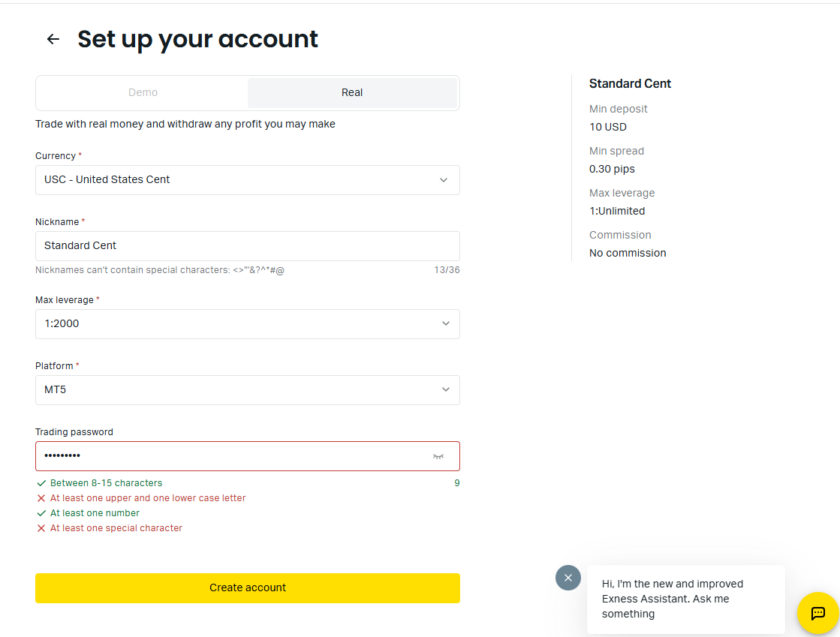Go back using the left arrow icon
The image size is (840, 637).
(53, 39)
